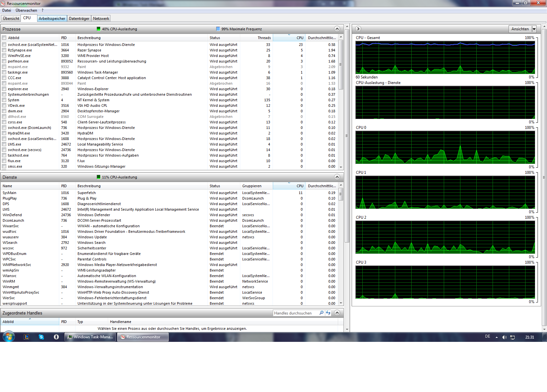Click the network tray icon
The height and width of the screenshot is (392, 547).
(512, 337)
